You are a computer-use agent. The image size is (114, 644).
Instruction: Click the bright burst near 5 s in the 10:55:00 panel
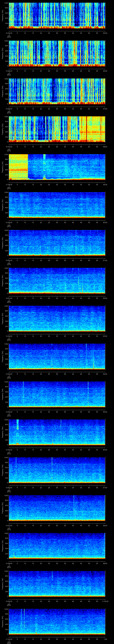pyautogui.click(x=18, y=432)
